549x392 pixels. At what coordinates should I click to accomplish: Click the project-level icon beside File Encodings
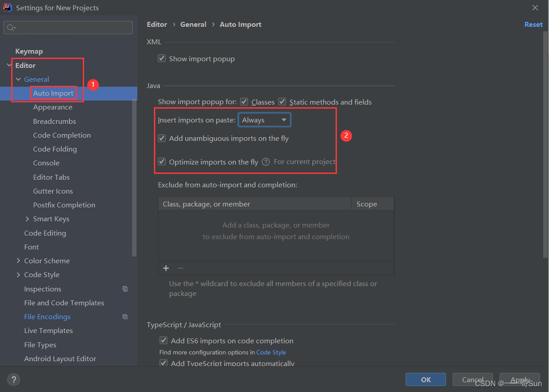pos(125,316)
